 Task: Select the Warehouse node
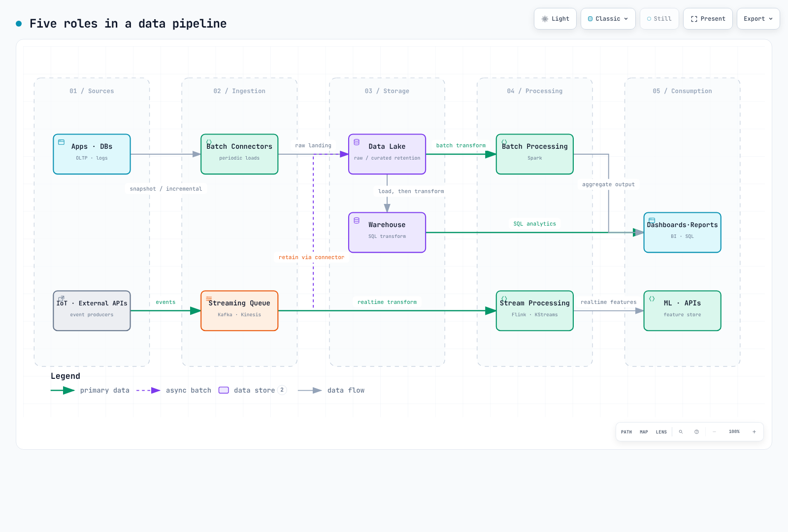pos(387,233)
